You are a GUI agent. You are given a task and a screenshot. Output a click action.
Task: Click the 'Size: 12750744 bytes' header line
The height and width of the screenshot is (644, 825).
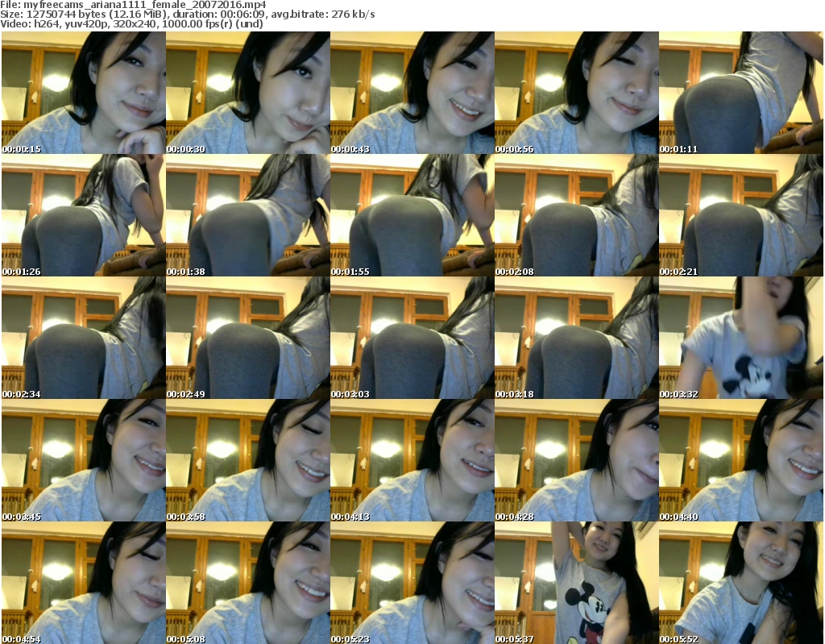(x=188, y=15)
